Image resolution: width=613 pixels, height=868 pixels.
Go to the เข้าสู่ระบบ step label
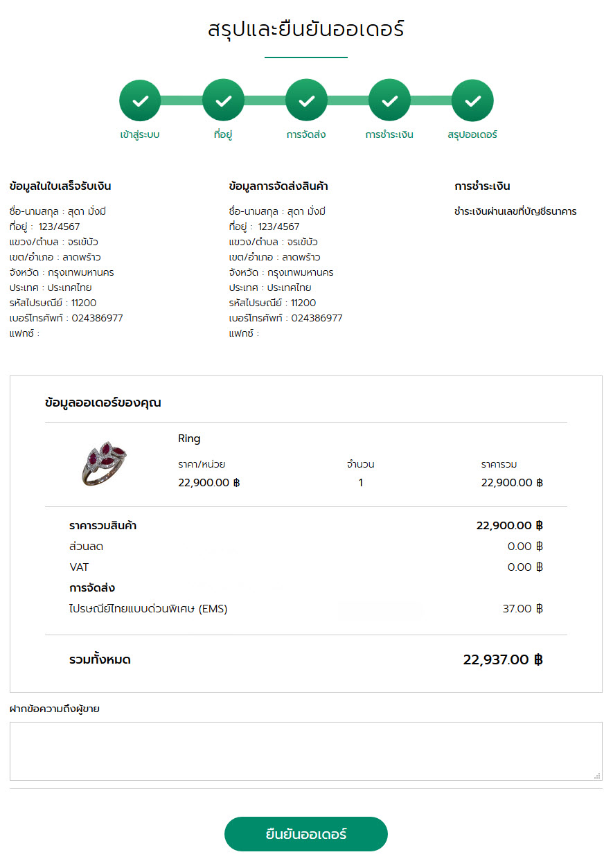(140, 134)
